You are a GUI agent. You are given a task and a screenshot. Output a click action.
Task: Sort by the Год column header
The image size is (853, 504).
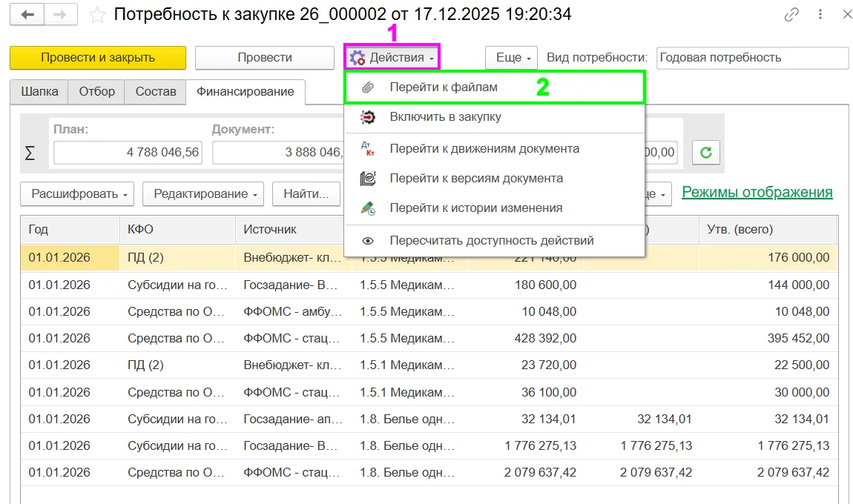click(70, 230)
